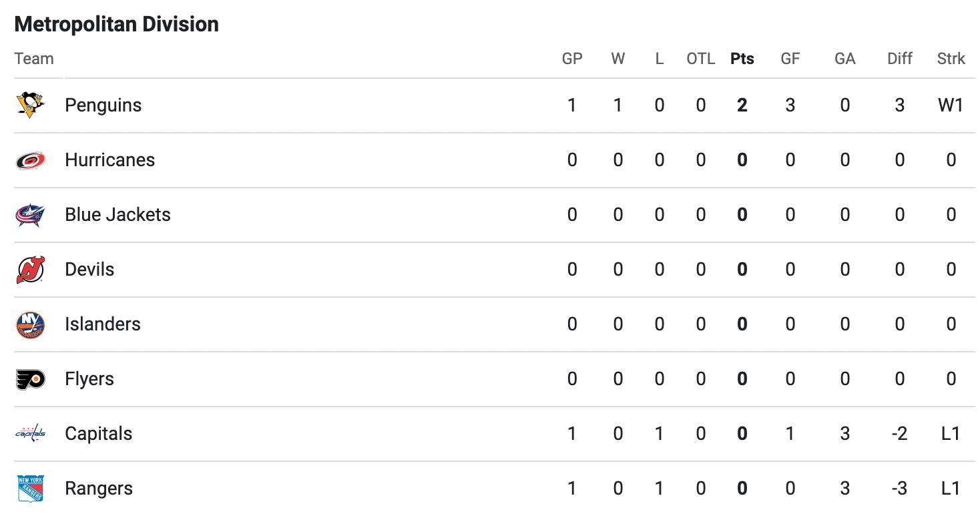Image resolution: width=980 pixels, height=518 pixels.
Task: Click the Islanders team logo
Action: [x=30, y=324]
